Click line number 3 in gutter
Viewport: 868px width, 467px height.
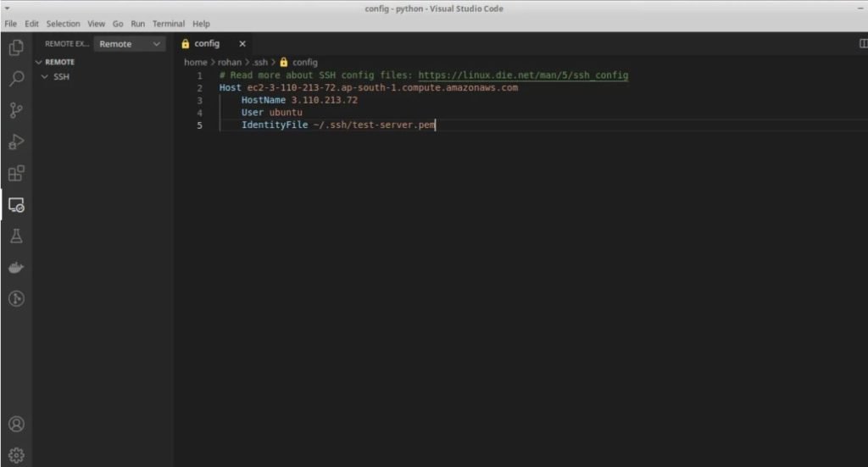tap(199, 100)
